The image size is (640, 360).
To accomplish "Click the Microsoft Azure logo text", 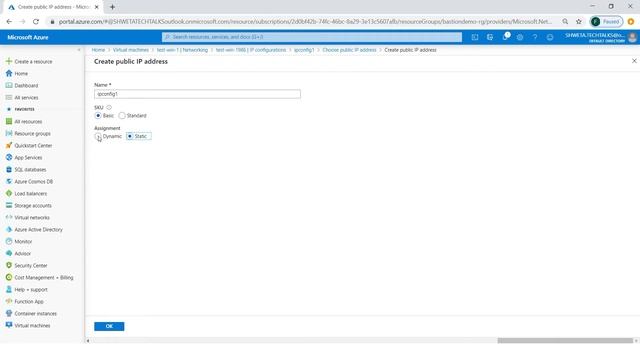I will click(x=28, y=37).
